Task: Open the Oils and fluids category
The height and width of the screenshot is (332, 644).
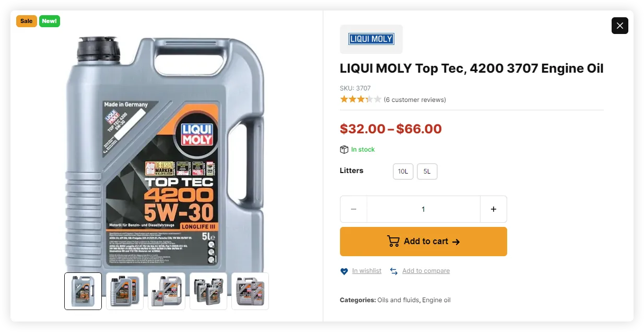Action: coord(397,300)
